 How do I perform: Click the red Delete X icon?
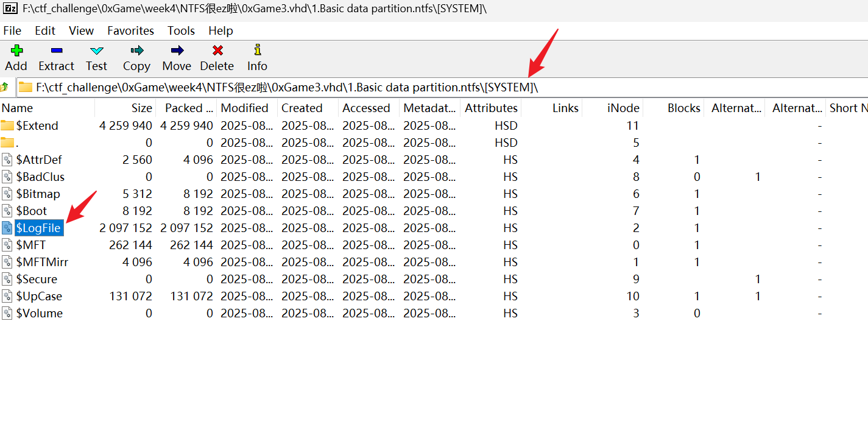pyautogui.click(x=217, y=51)
